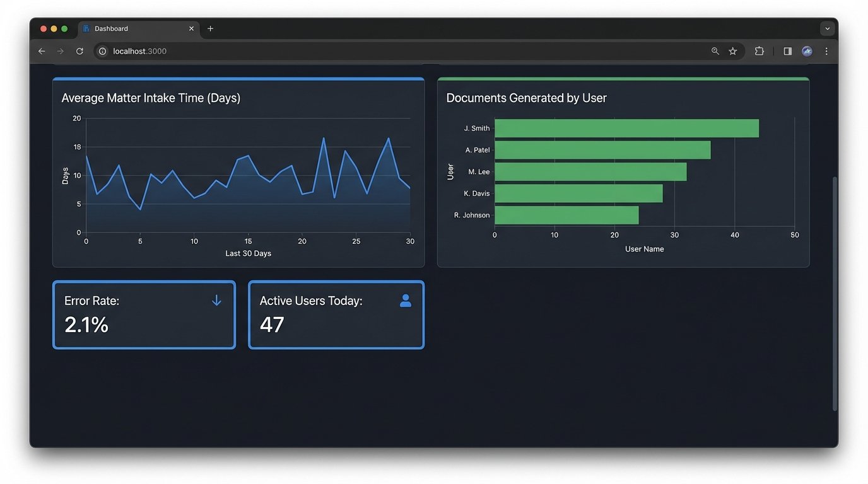This screenshot has height=484, width=868.
Task: Expand the tab search dropdown chevron
Action: point(827,28)
